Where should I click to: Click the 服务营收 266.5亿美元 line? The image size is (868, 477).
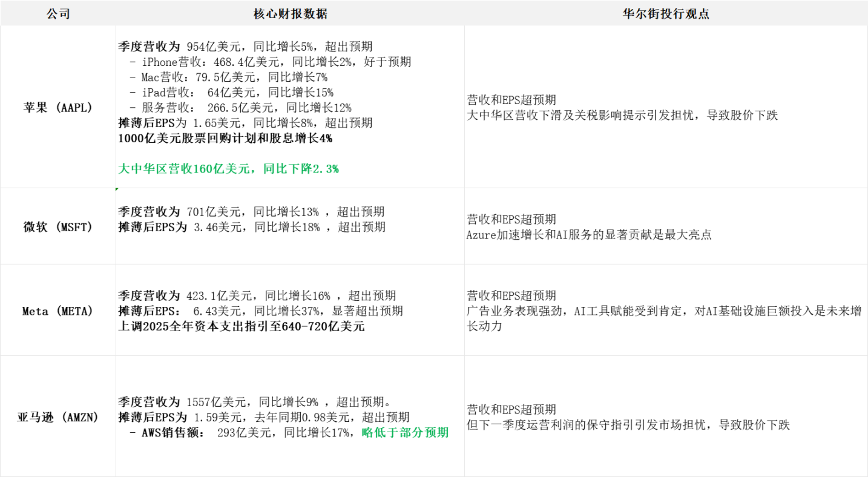(240, 108)
